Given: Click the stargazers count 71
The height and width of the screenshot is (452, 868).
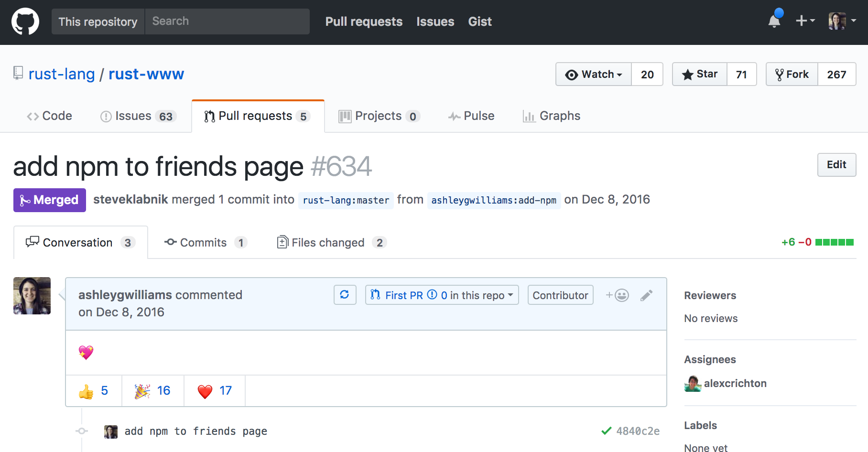Looking at the screenshot, I should point(741,74).
